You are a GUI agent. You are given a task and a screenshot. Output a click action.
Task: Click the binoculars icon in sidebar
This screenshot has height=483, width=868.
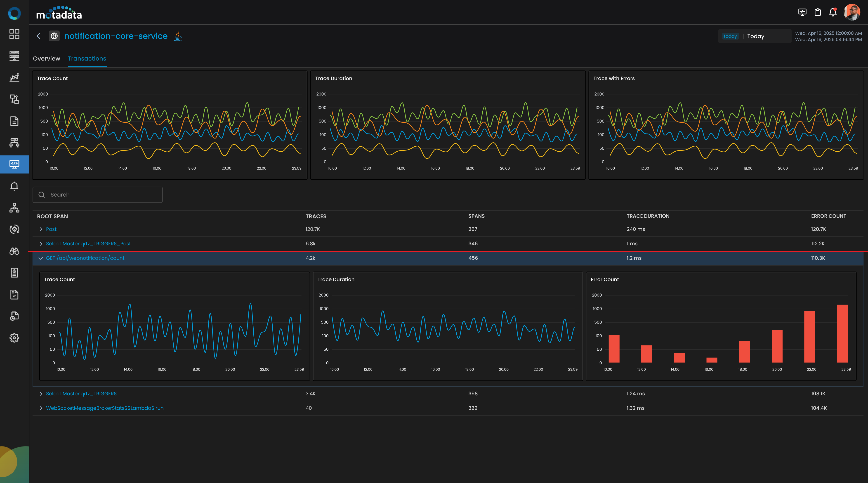click(x=14, y=251)
